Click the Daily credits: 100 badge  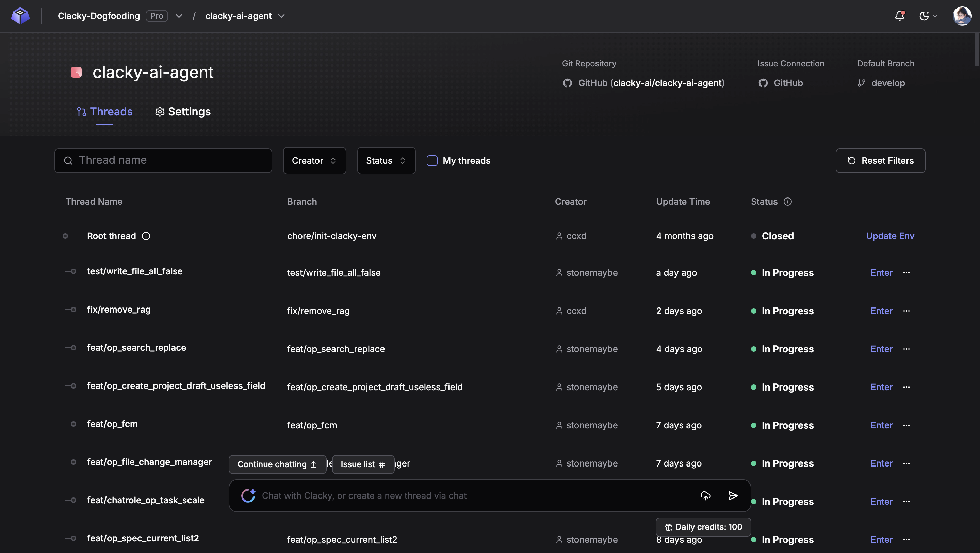pos(703,527)
